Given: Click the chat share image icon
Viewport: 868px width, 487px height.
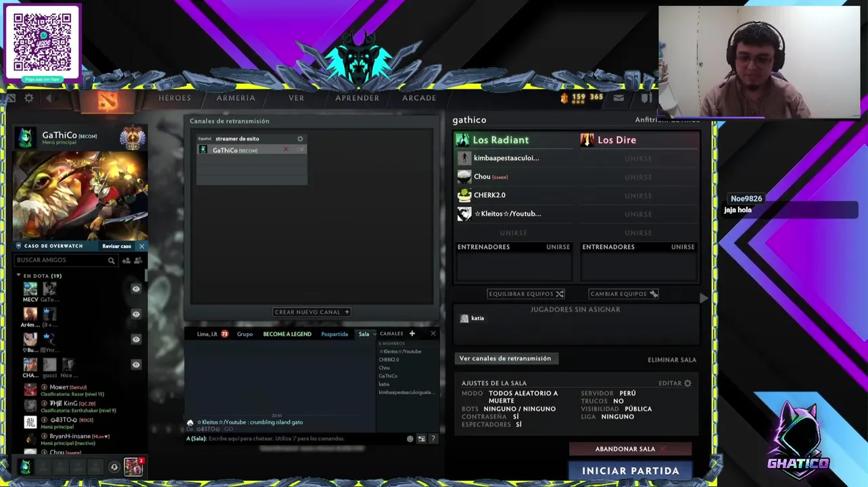Looking at the screenshot, I should tap(421, 439).
